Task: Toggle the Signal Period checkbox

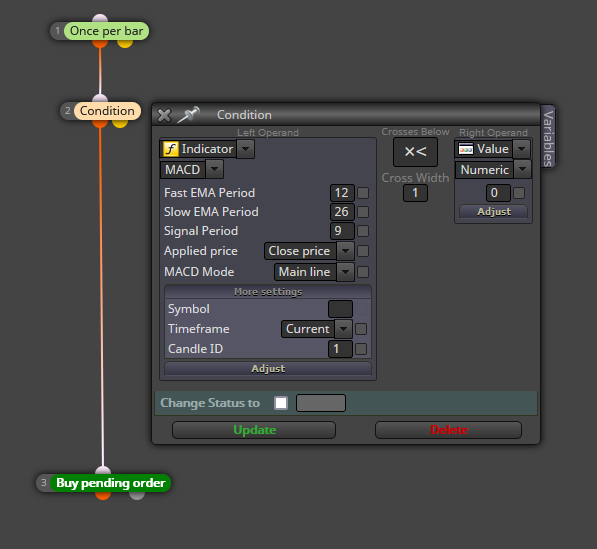Action: [x=363, y=231]
